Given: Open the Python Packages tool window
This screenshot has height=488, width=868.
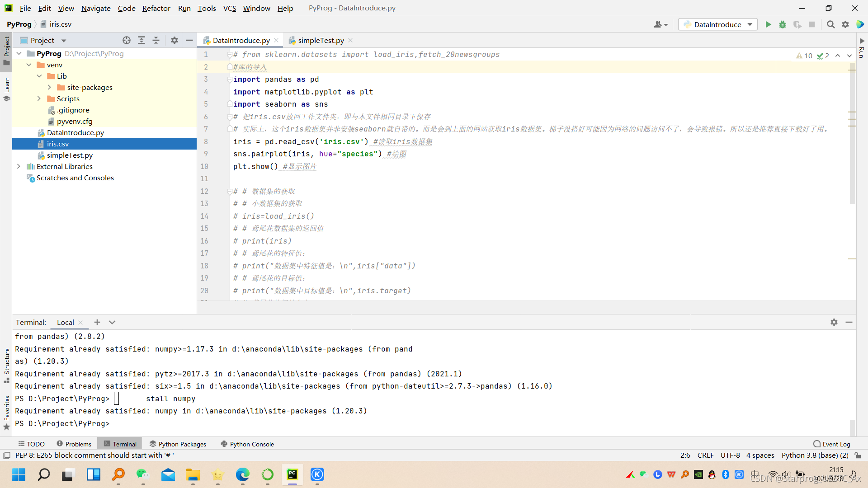Looking at the screenshot, I should [178, 444].
